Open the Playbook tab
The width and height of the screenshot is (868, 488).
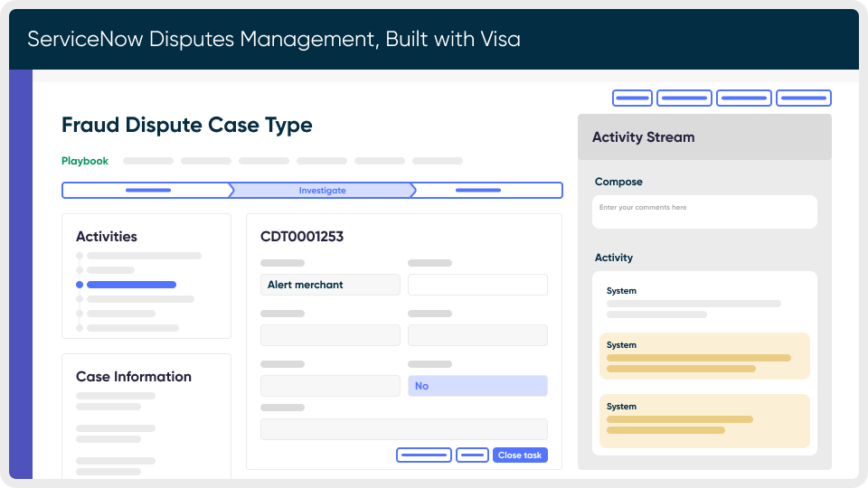(x=85, y=161)
